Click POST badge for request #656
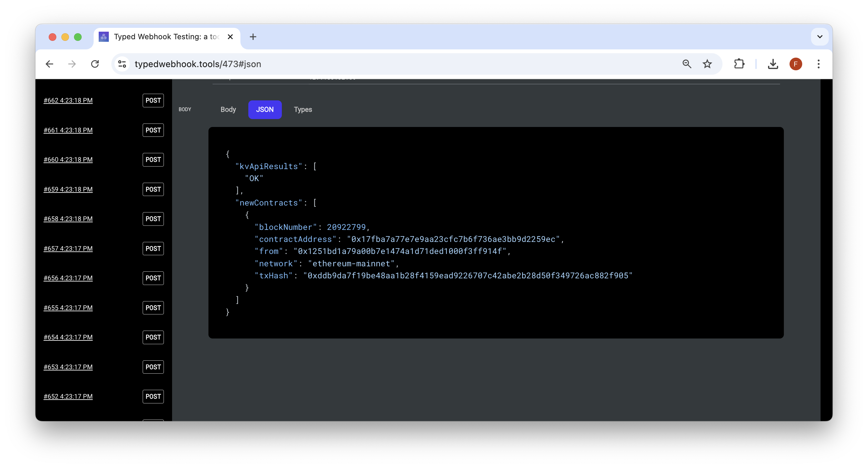 [x=153, y=278]
